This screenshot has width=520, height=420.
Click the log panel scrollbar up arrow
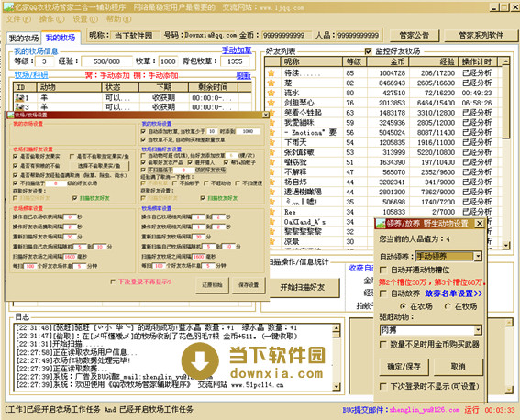click(x=337, y=328)
